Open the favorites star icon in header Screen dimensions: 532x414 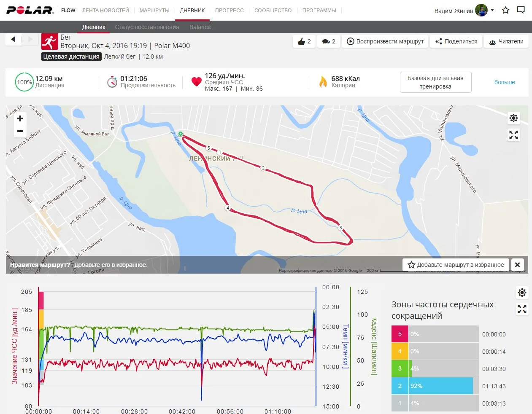(x=505, y=10)
